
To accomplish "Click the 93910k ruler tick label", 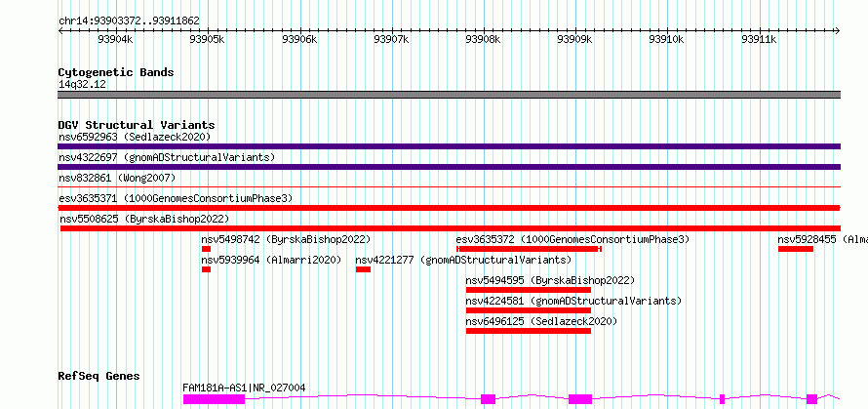I will (667, 39).
